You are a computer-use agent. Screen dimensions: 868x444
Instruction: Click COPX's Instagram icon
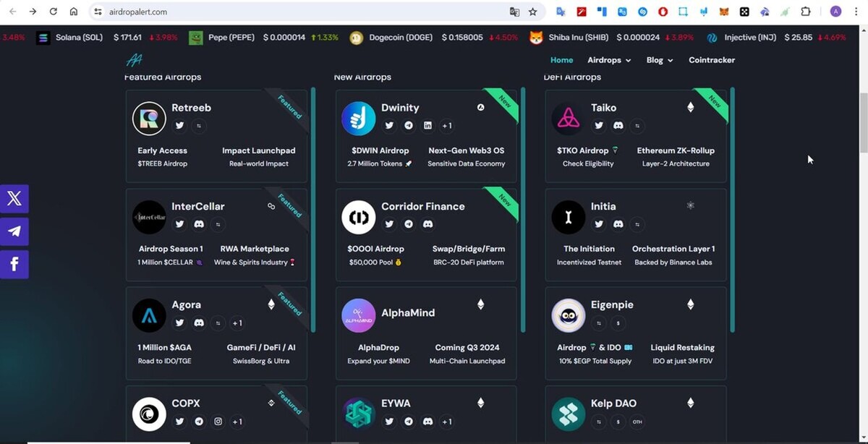(218, 422)
